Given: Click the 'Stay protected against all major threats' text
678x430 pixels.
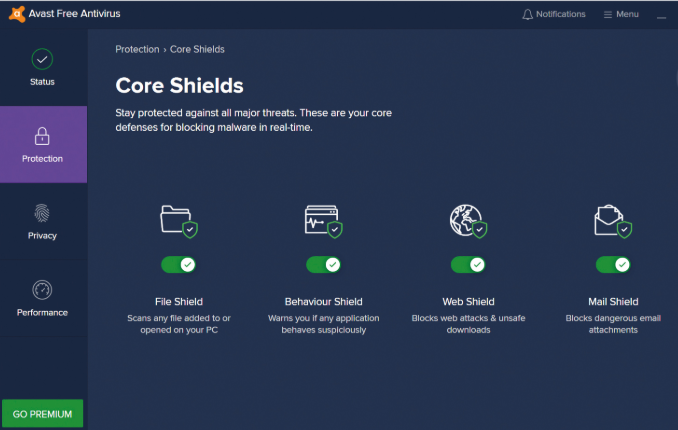Looking at the screenshot, I should pyautogui.click(x=205, y=113).
